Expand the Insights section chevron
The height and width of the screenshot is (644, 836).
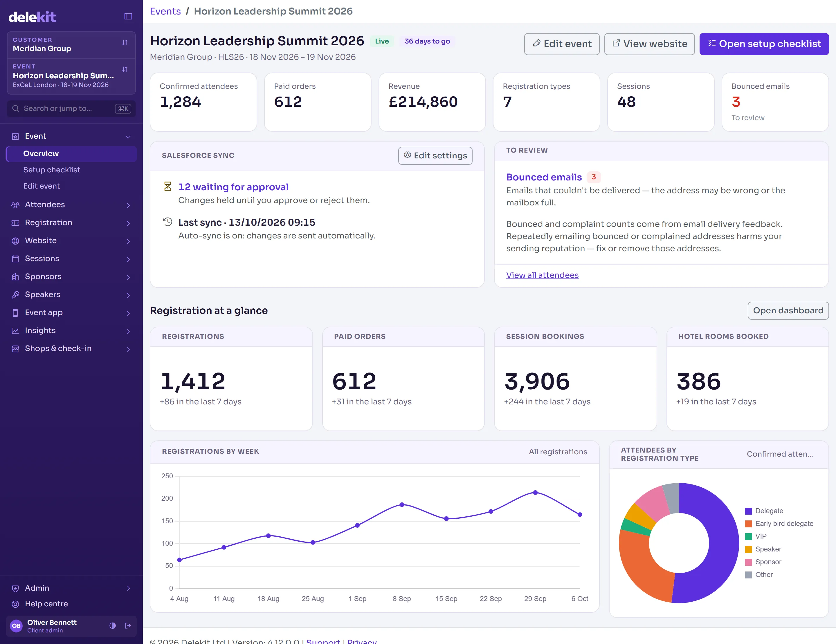(128, 331)
